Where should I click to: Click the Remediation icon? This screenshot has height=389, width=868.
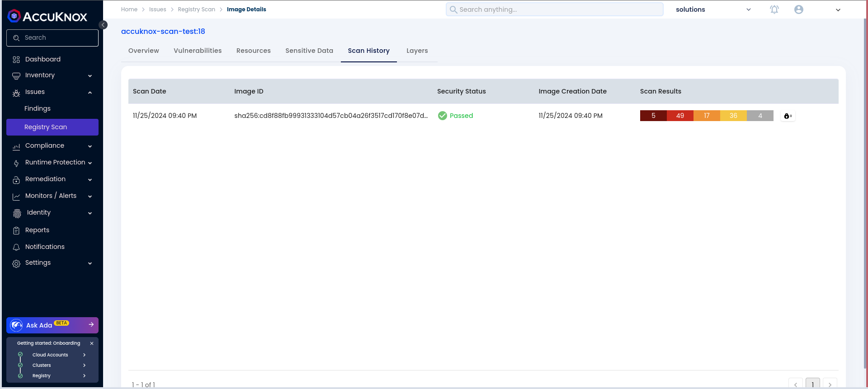[16, 180]
